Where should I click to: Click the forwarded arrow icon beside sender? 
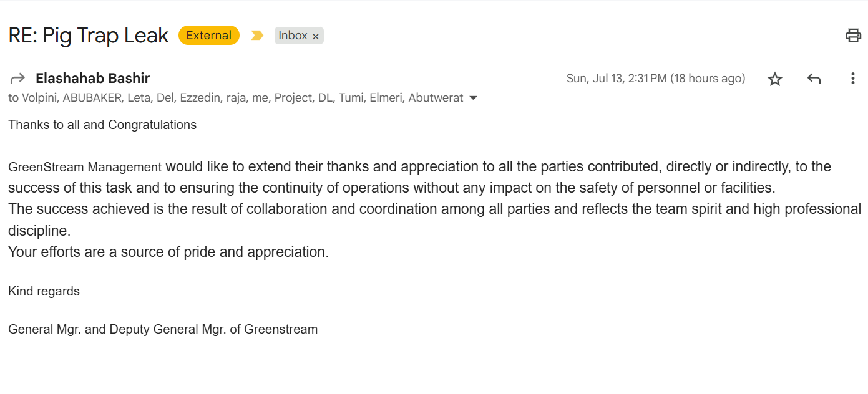tap(17, 79)
